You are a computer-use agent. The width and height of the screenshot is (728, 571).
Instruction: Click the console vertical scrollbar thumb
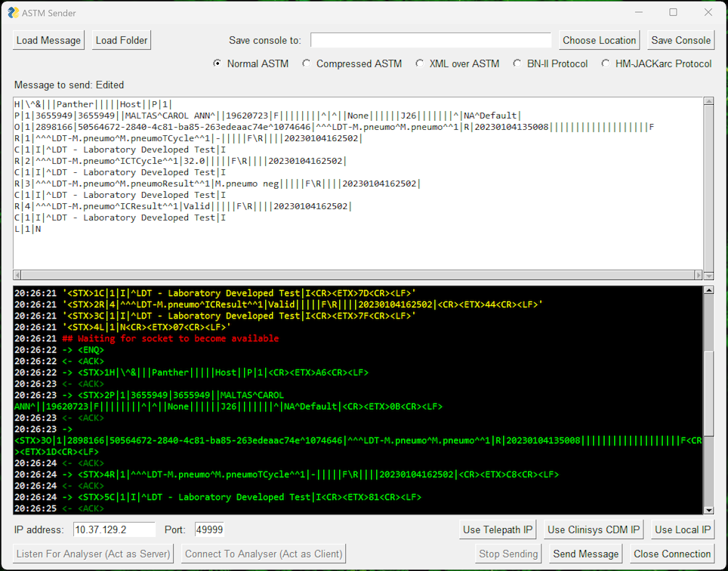tap(708, 394)
